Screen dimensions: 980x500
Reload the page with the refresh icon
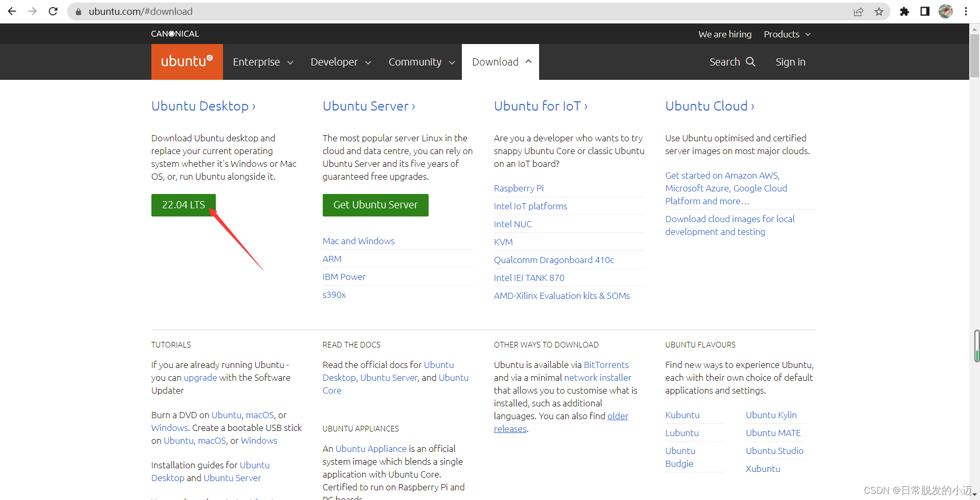click(x=53, y=11)
